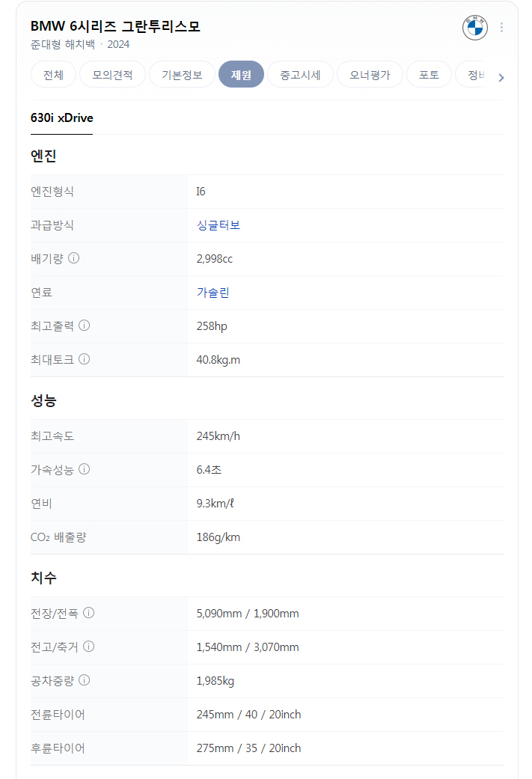Click the info icon next to 최고출력
The width and height of the screenshot is (532, 779).
85,326
